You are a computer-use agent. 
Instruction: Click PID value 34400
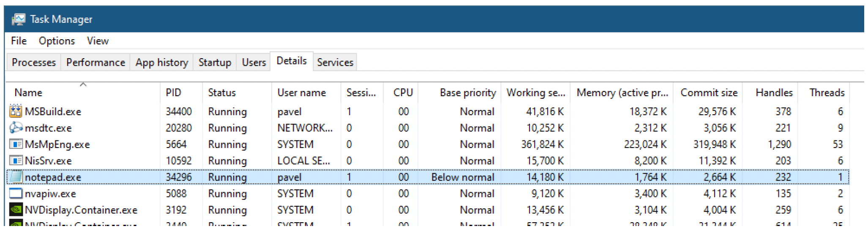click(179, 112)
